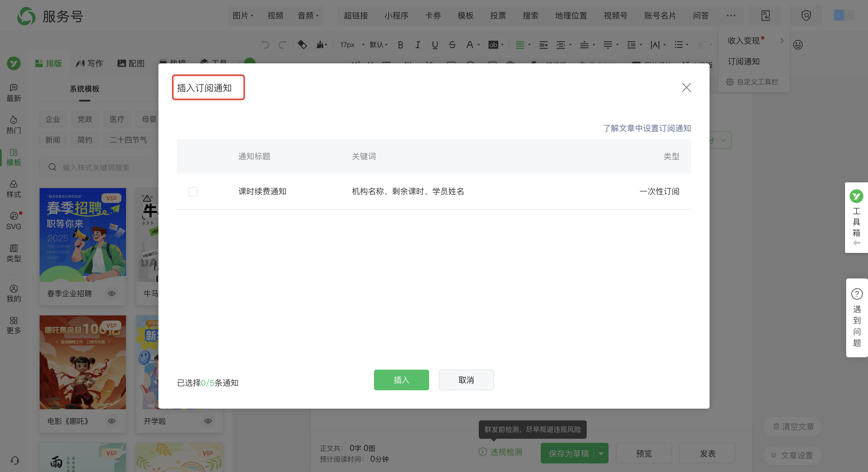868x472 pixels.
Task: Open 最新 in left sidebar
Action: coord(13,93)
